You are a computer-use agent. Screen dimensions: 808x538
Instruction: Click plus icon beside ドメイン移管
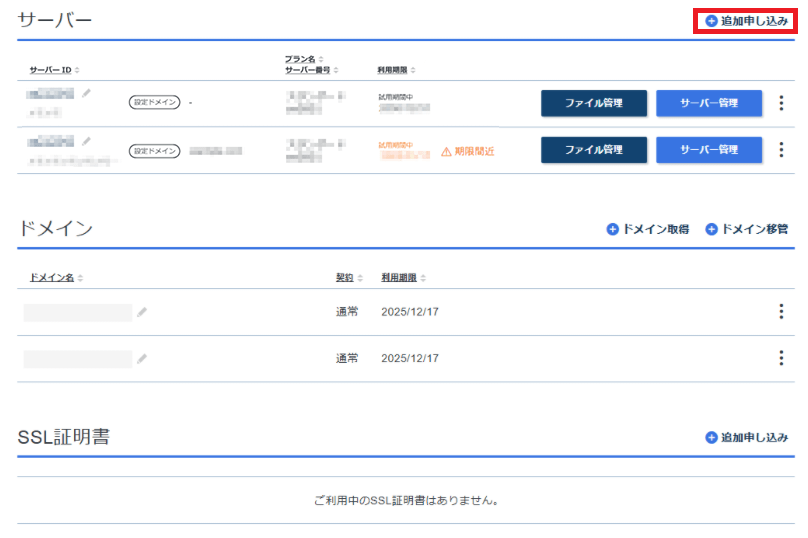(711, 229)
